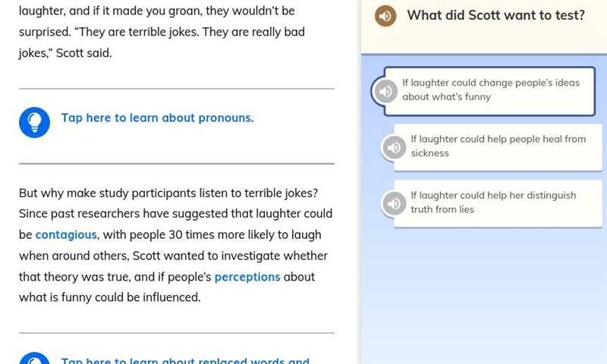Click the empty blue area below the answers
Image resolution: width=607 pixels, height=364 pixels.
pos(484,294)
